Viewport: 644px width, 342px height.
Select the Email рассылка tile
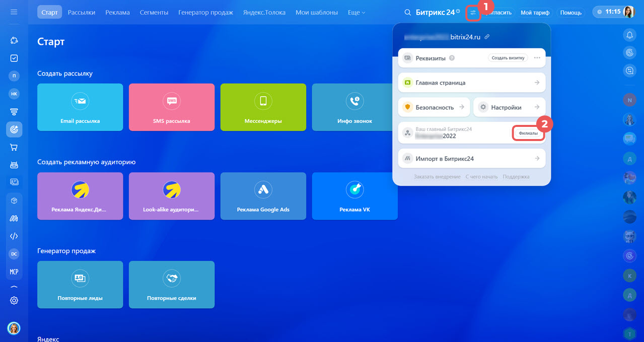tap(80, 107)
